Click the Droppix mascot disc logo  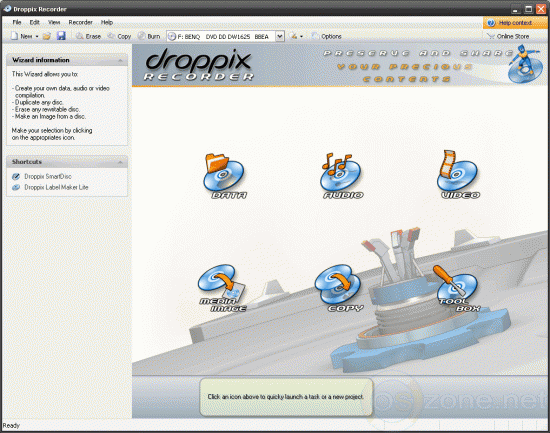[525, 64]
